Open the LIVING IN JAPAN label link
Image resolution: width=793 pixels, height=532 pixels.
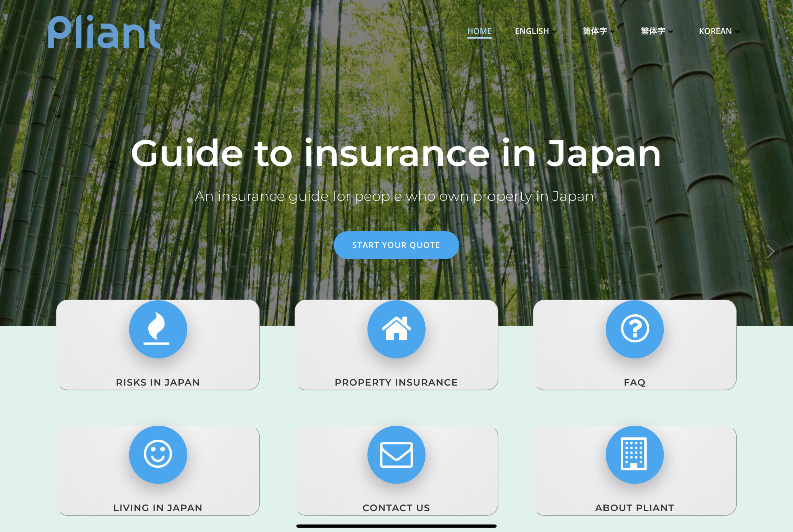pyautogui.click(x=158, y=508)
